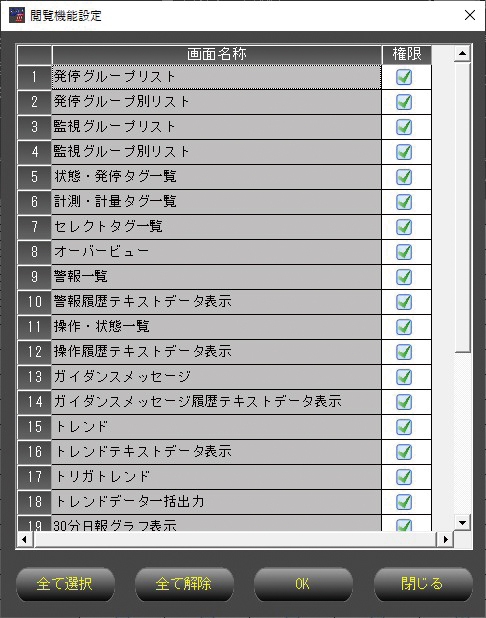Screen dimensions: 486x618
Task: Toggle permission checkbox for 警報一覧
Action: click(x=404, y=277)
